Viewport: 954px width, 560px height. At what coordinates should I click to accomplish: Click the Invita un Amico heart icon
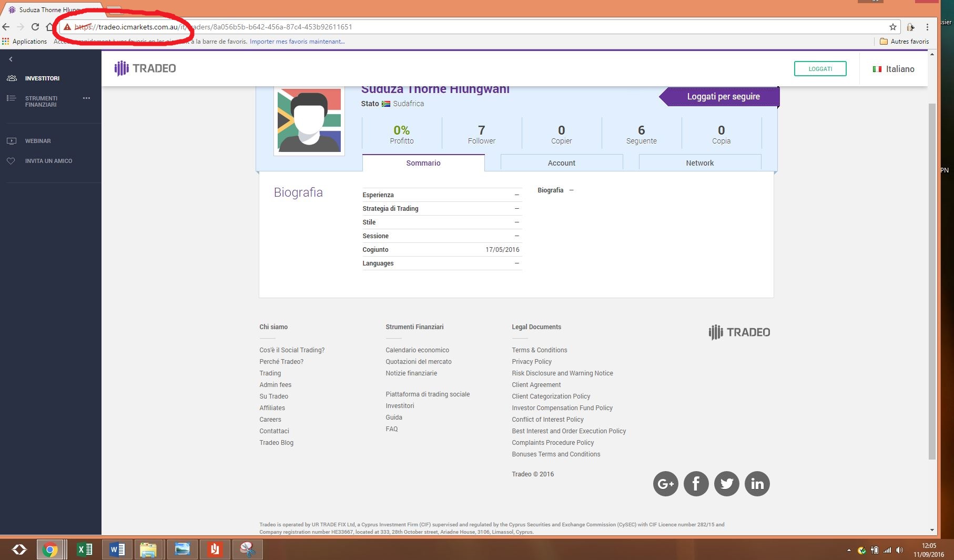click(11, 161)
